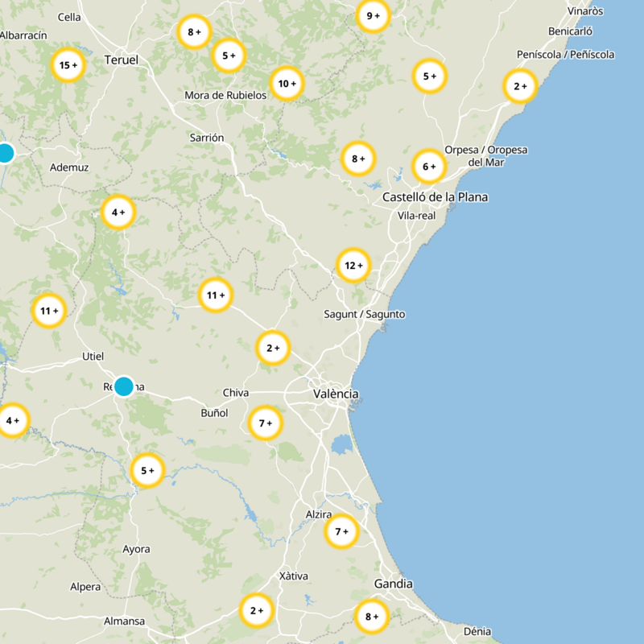This screenshot has width=644, height=644.
Task: Click the 10+ cluster near Mora de Rubielos
Action: pyautogui.click(x=287, y=83)
